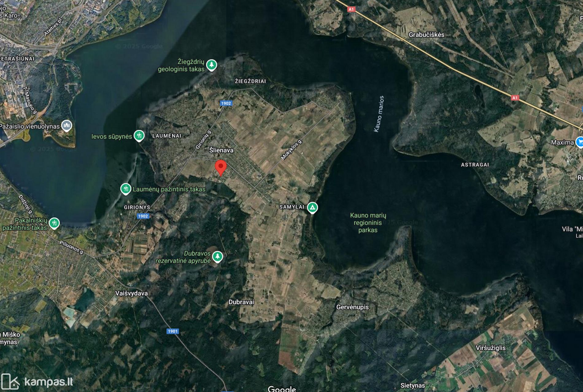Click the kampas.lt logo
This screenshot has height=392, width=583.
[x=37, y=382]
